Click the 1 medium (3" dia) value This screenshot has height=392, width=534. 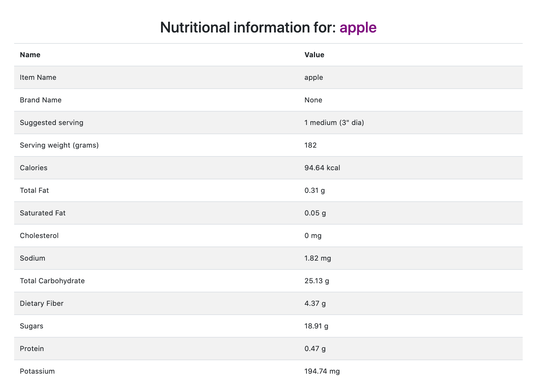tap(334, 123)
